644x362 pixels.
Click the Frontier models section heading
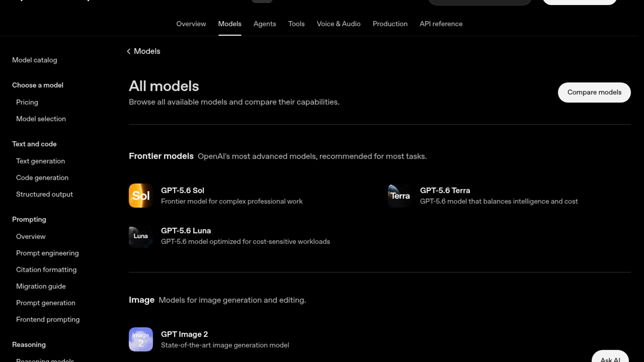(x=161, y=156)
